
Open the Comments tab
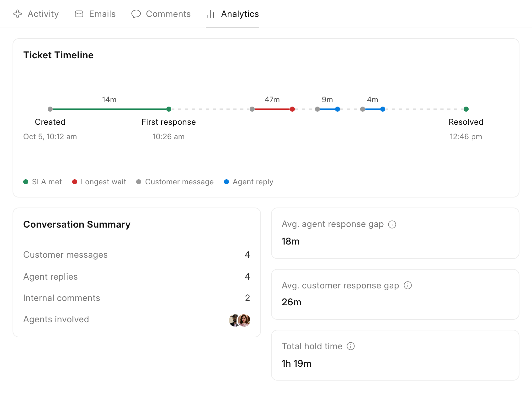(161, 14)
